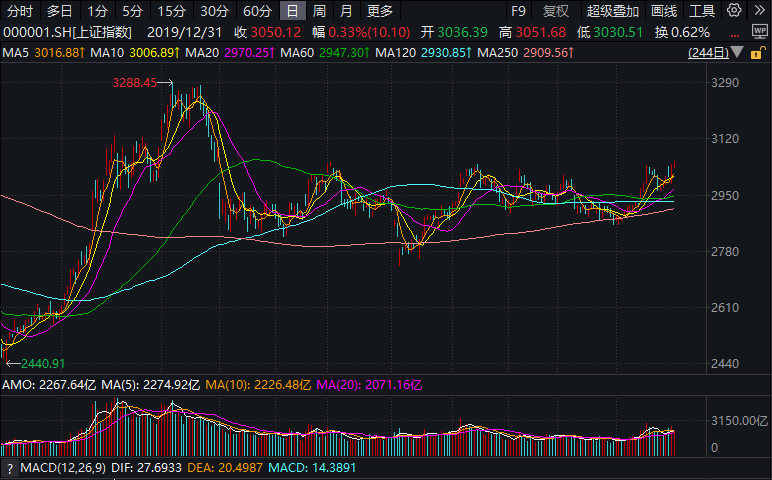Open MACD indicator help question mark
The width and height of the screenshot is (772, 480).
coord(11,468)
